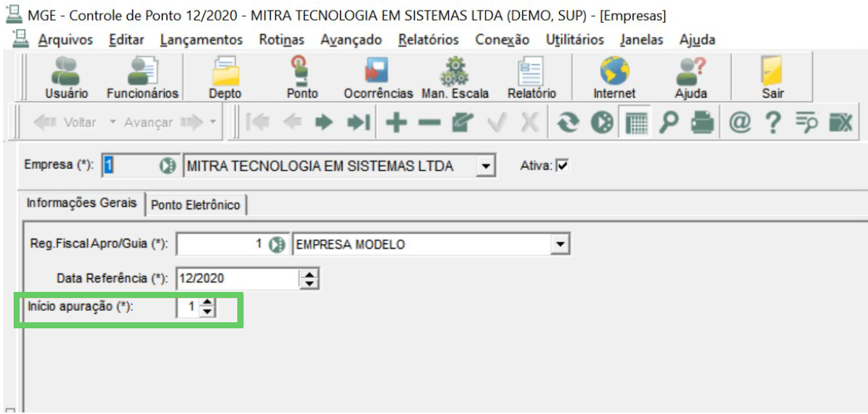
Task: Click lookup arrow beside Empresa code
Action: 168,165
